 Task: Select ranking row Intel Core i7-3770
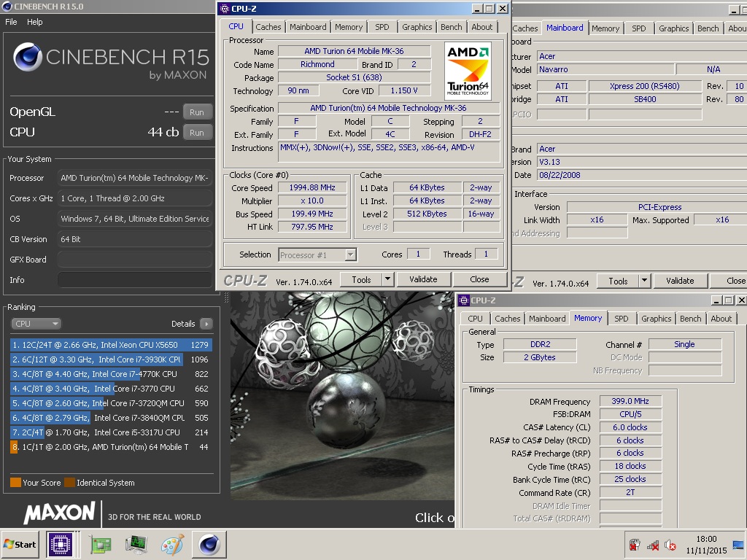pos(111,389)
